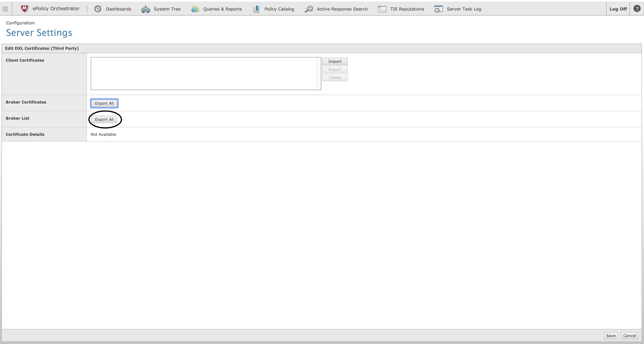The image size is (644, 344).
Task: Import a client certificate
Action: click(335, 61)
